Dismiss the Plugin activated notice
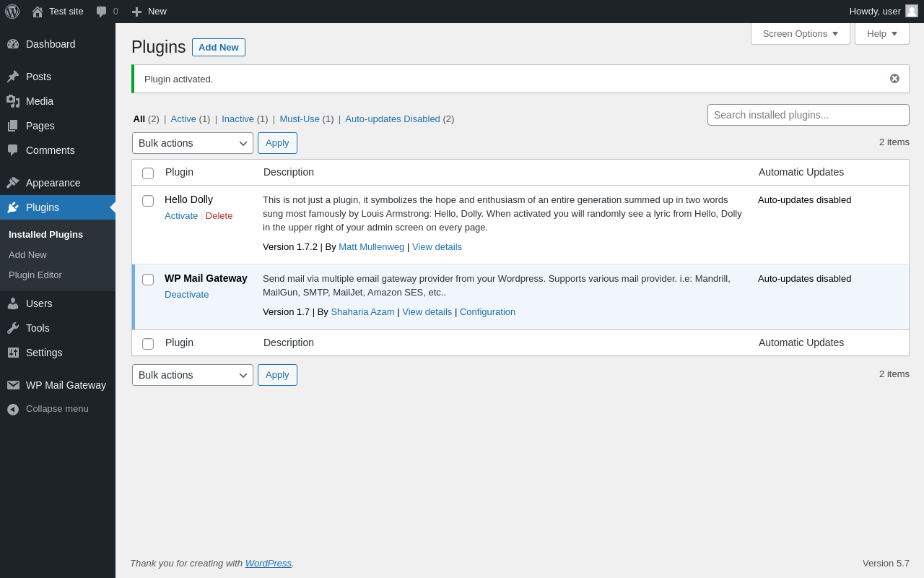This screenshot has height=578, width=924. [894, 79]
